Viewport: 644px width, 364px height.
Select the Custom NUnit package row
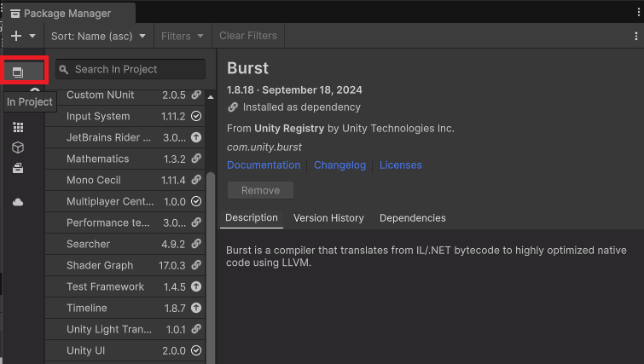(x=125, y=95)
